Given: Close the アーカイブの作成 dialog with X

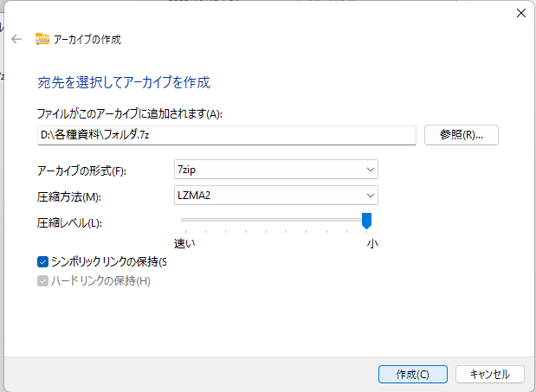Looking at the screenshot, I should click(520, 13).
